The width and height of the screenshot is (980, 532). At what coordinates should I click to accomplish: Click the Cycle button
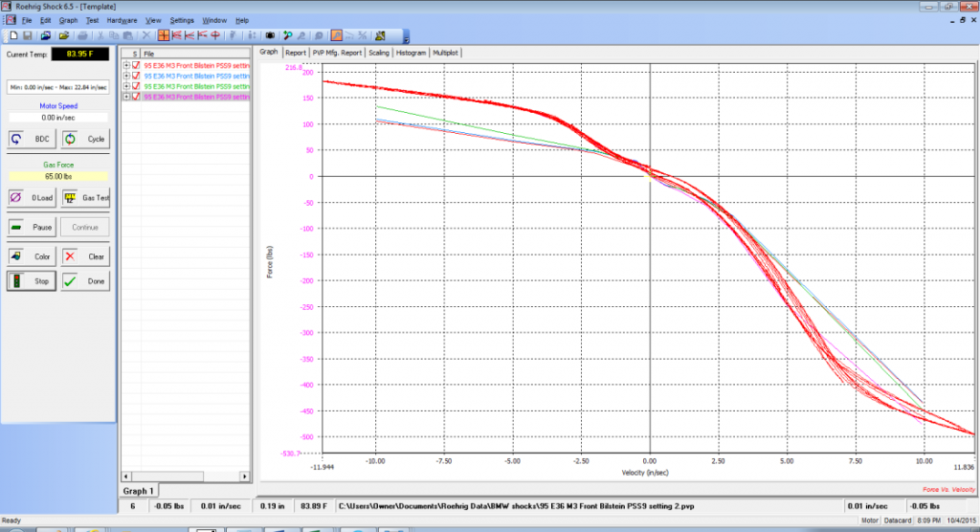point(85,139)
